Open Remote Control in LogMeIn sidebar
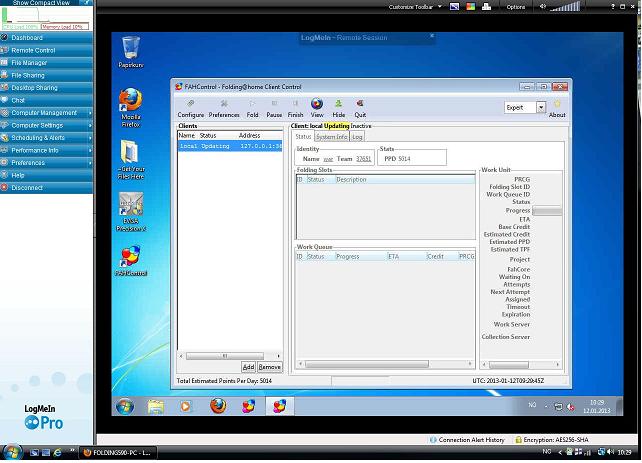Image resolution: width=642 pixels, height=463 pixels. point(46,50)
